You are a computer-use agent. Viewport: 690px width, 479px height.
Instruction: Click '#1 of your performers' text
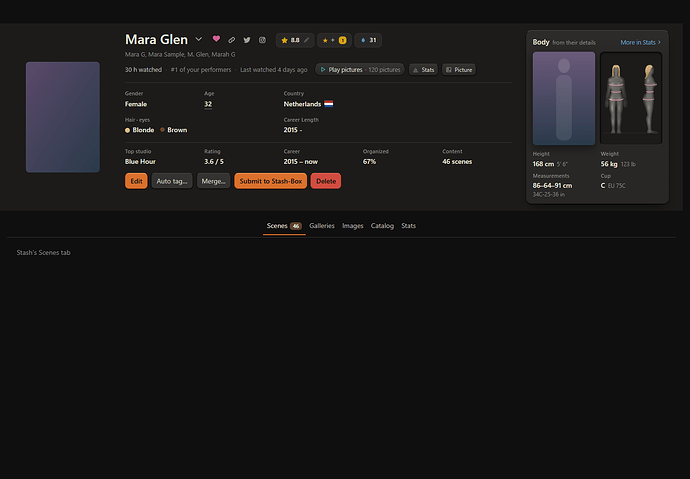click(201, 69)
